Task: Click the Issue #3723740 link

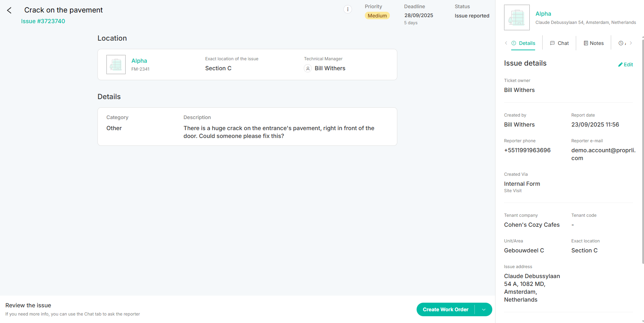Action: [x=43, y=21]
